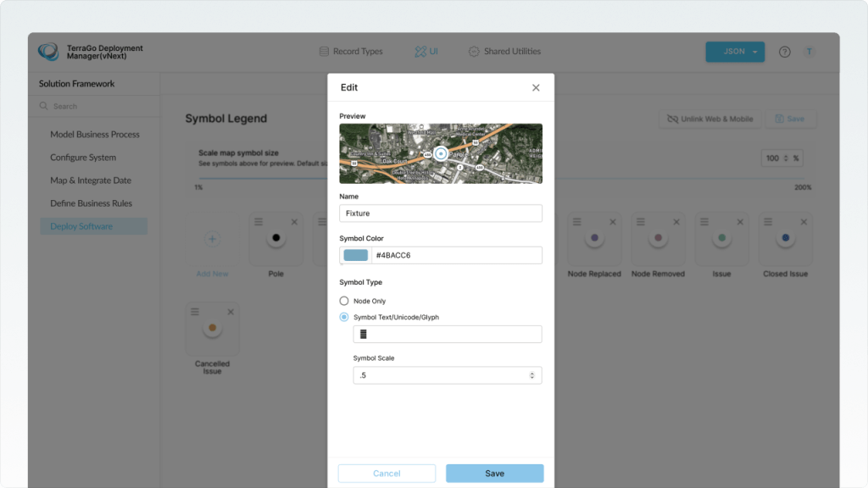The image size is (868, 488).
Task: Click drag handle on Issue card
Action: 704,222
